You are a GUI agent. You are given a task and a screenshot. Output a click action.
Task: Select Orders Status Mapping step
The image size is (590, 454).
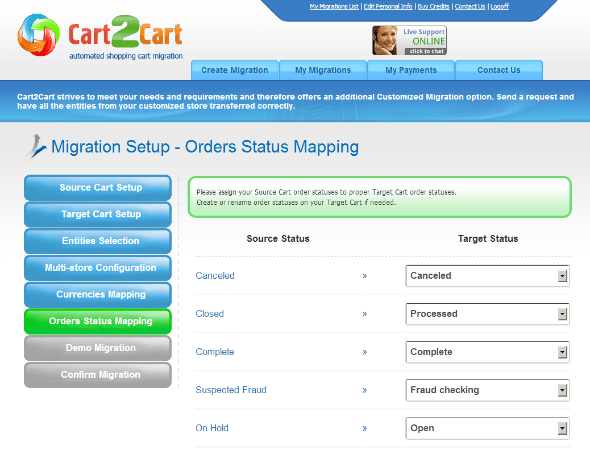98,321
